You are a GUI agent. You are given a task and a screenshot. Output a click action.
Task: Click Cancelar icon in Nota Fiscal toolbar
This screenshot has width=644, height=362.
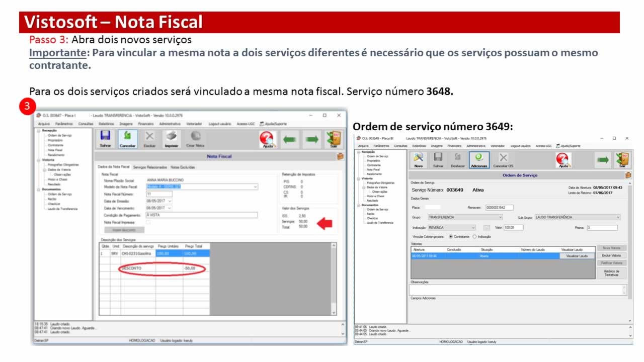coord(127,139)
